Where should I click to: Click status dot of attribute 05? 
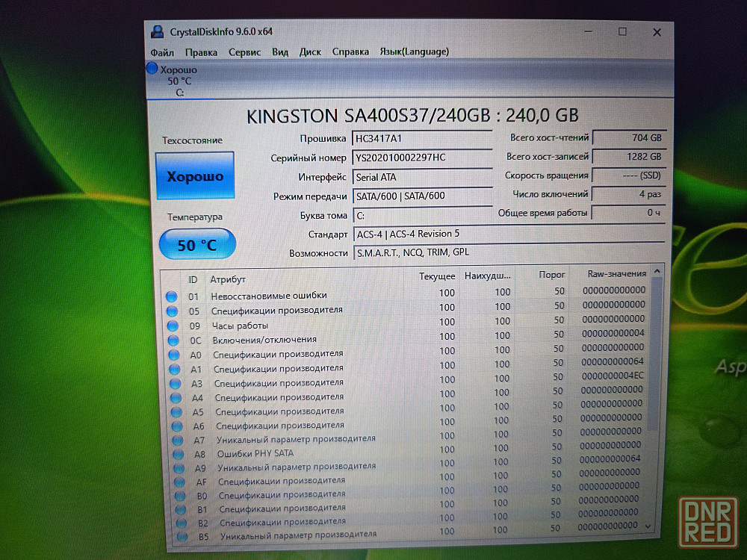point(172,311)
